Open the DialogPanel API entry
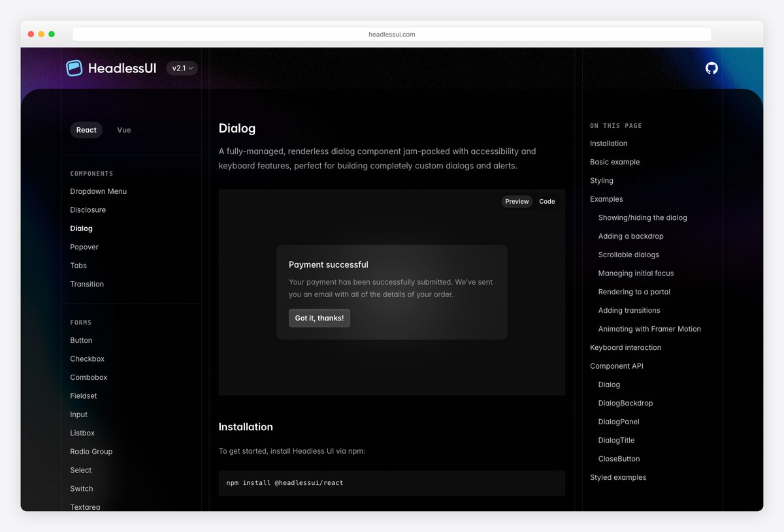 click(x=619, y=422)
